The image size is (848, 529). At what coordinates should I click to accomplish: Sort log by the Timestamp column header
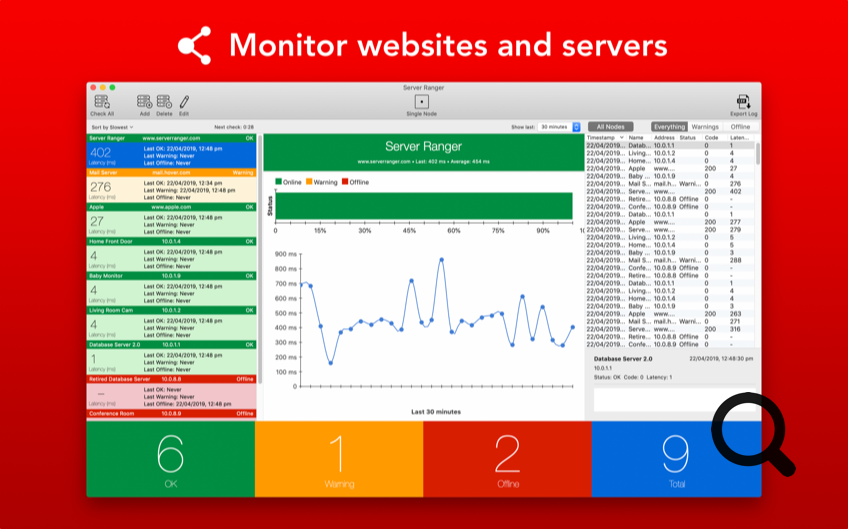click(x=604, y=137)
